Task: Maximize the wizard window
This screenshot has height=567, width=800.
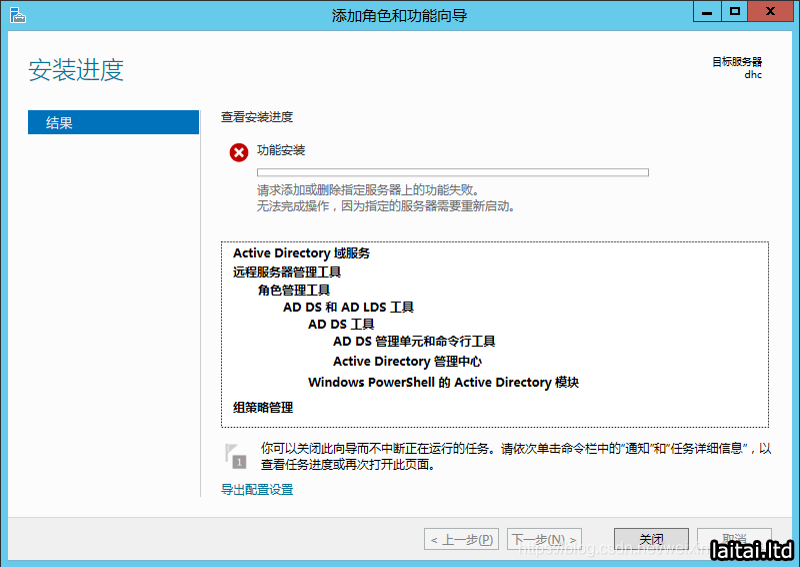Action: pyautogui.click(x=735, y=12)
